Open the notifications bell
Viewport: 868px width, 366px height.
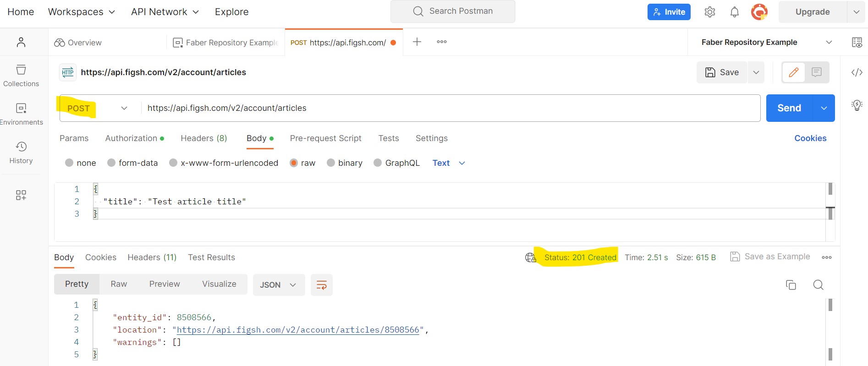tap(734, 12)
